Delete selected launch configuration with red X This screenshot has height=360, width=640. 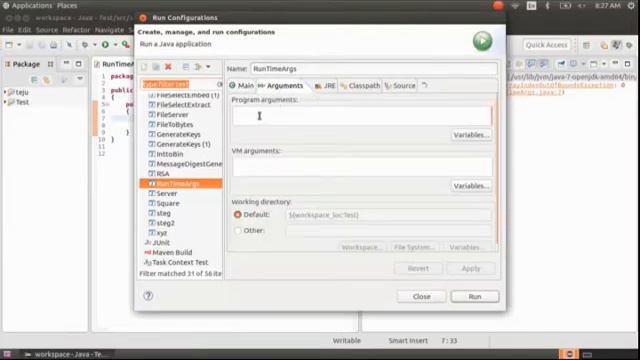[x=168, y=67]
